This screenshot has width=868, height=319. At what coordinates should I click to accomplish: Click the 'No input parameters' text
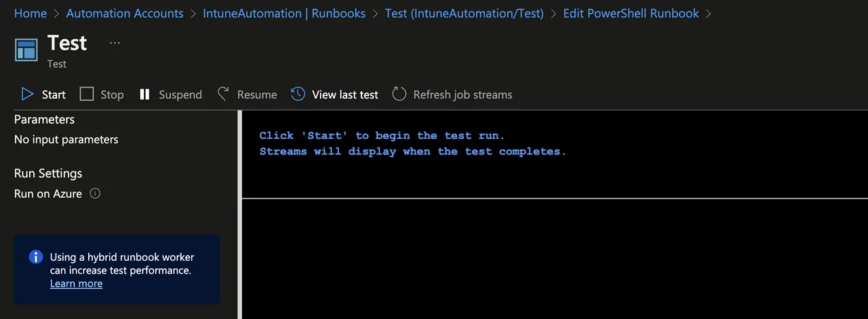pyautogui.click(x=66, y=140)
